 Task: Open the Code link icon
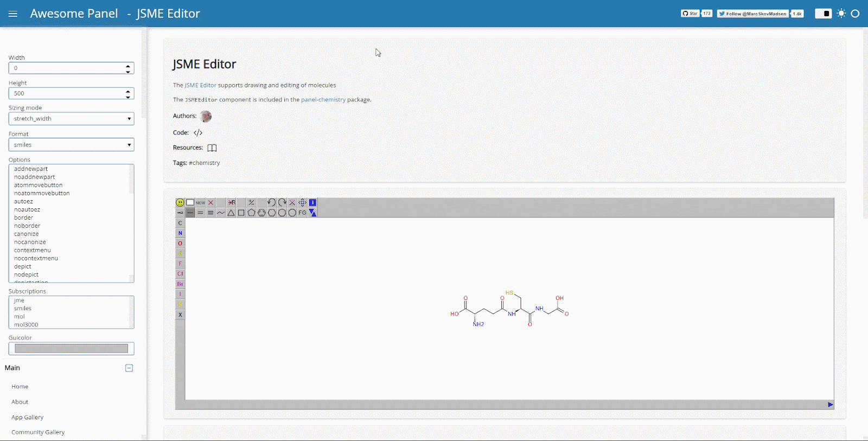(198, 132)
